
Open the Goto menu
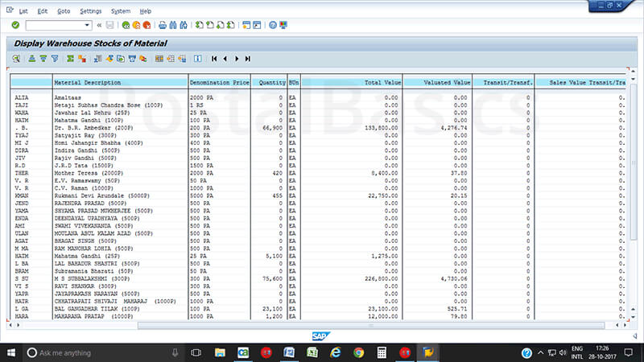pos(64,11)
